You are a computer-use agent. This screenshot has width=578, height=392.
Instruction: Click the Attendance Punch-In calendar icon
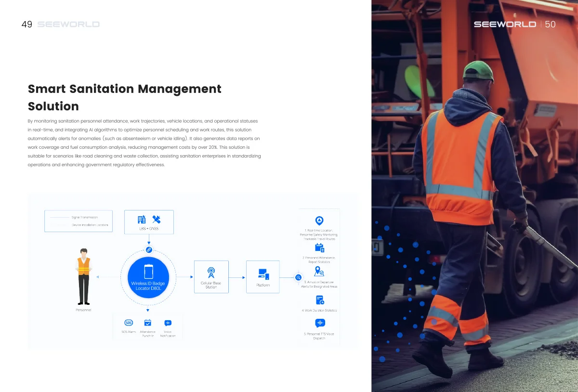[x=148, y=323]
